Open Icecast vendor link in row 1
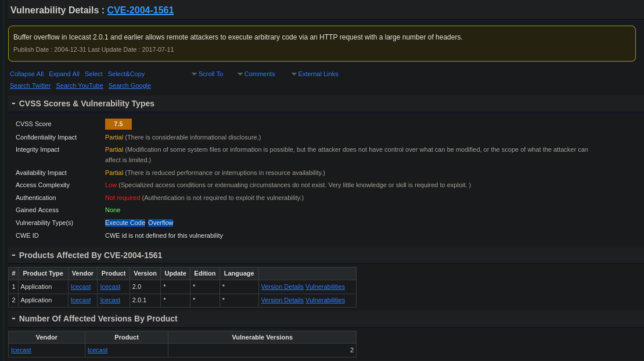Viewport: 644px width, 361px height. pos(81,287)
